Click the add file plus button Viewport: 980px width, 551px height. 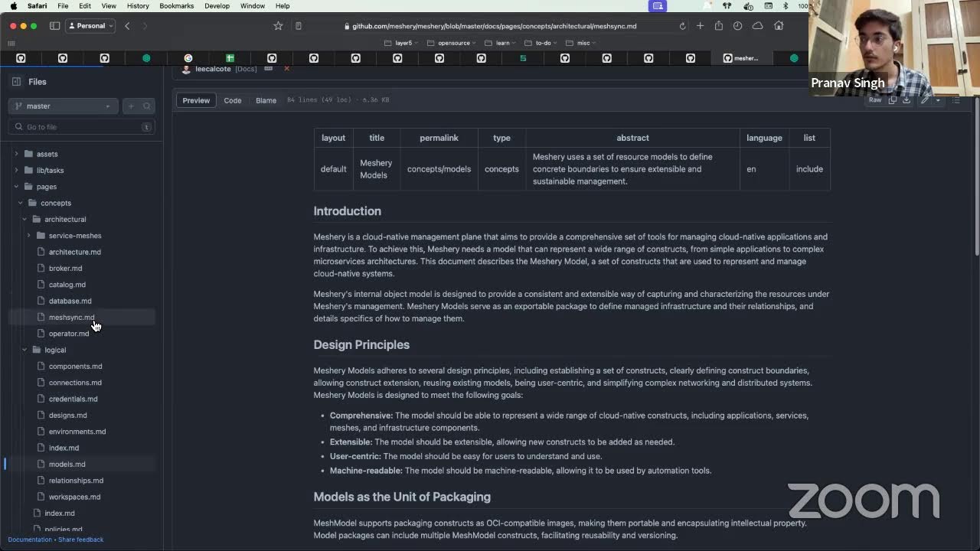click(x=131, y=106)
